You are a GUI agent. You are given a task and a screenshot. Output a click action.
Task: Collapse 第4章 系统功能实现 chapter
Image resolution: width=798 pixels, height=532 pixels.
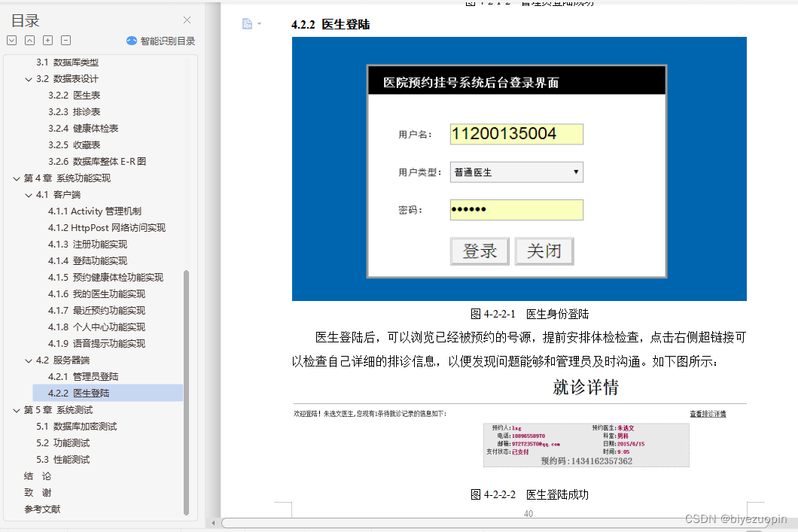pyautogui.click(x=17, y=178)
